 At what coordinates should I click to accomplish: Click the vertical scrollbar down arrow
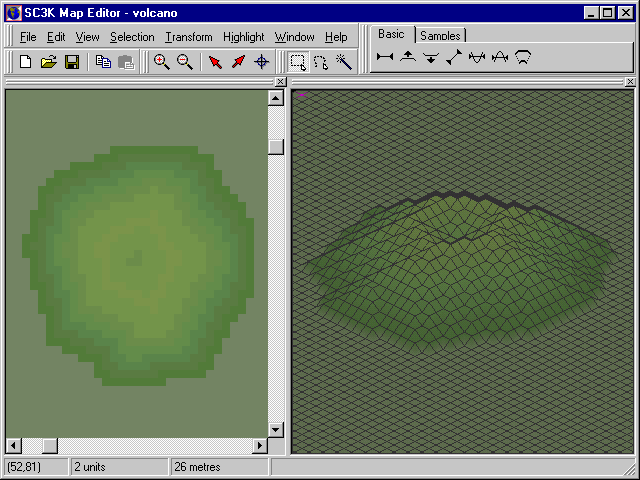276,429
